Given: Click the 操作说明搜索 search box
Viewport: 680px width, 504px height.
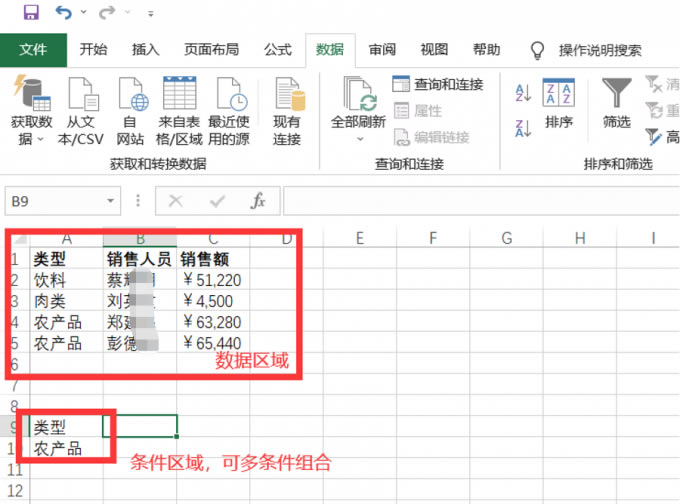Looking at the screenshot, I should (600, 50).
